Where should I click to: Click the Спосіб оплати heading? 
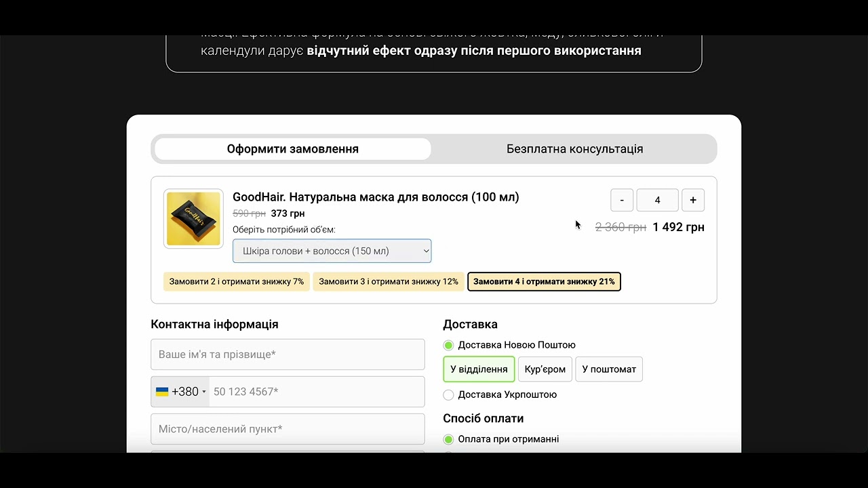point(484,419)
